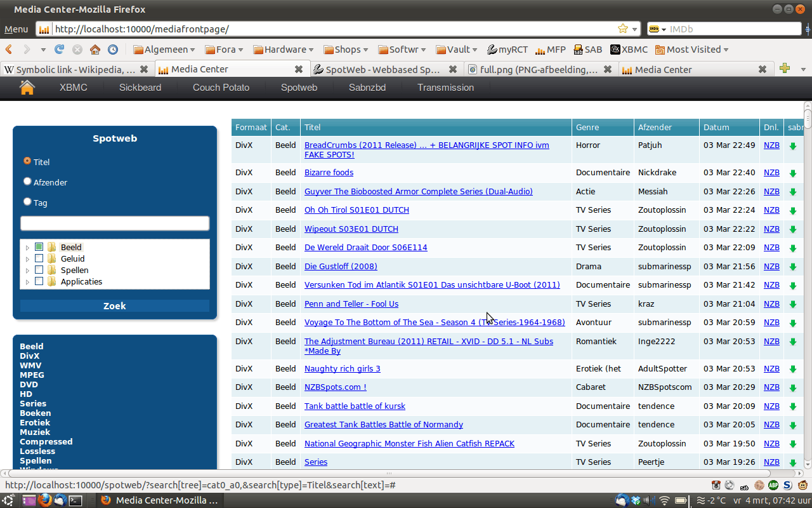Open history clock icon in toolbar
This screenshot has width=812, height=508.
(x=113, y=50)
